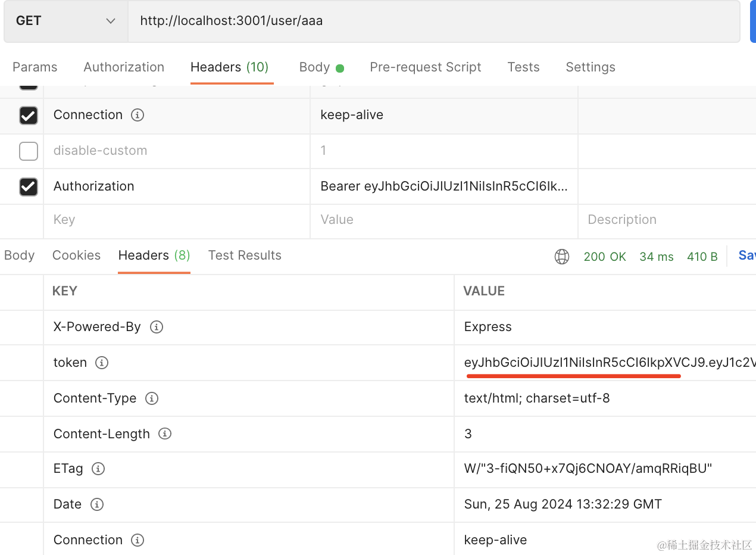Switch to the Params tab
This screenshot has width=756, height=555.
pyautogui.click(x=35, y=67)
